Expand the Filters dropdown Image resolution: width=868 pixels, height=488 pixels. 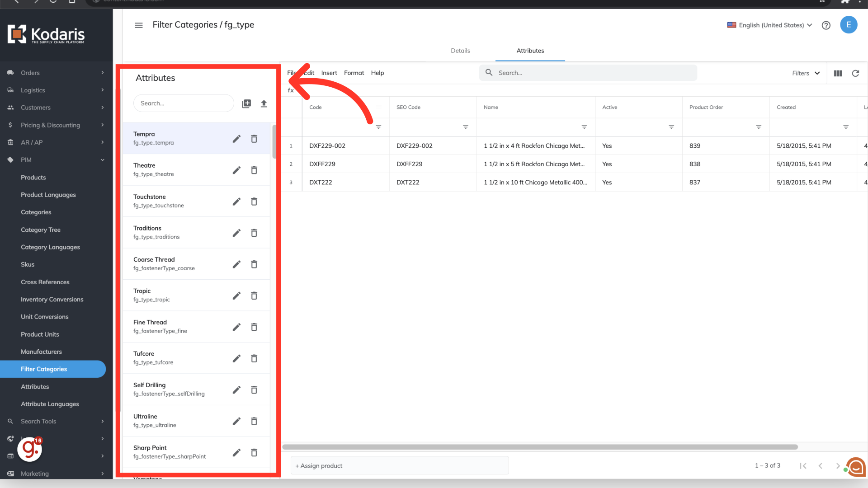[806, 73]
